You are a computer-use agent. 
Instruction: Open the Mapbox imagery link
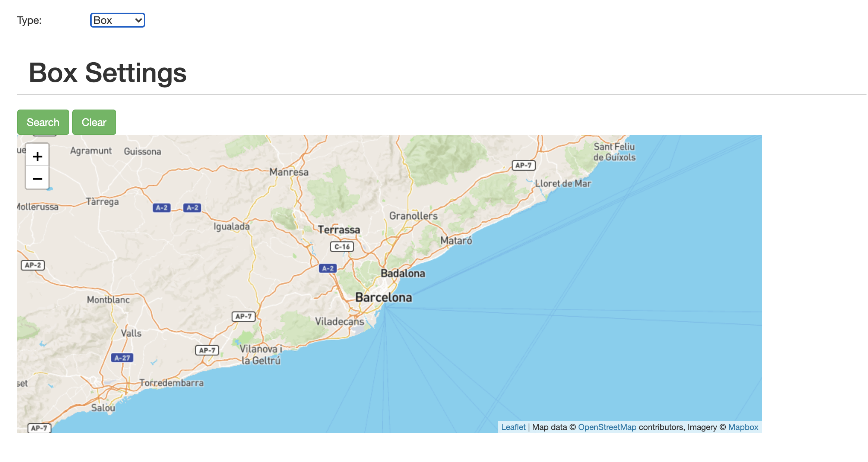click(743, 427)
